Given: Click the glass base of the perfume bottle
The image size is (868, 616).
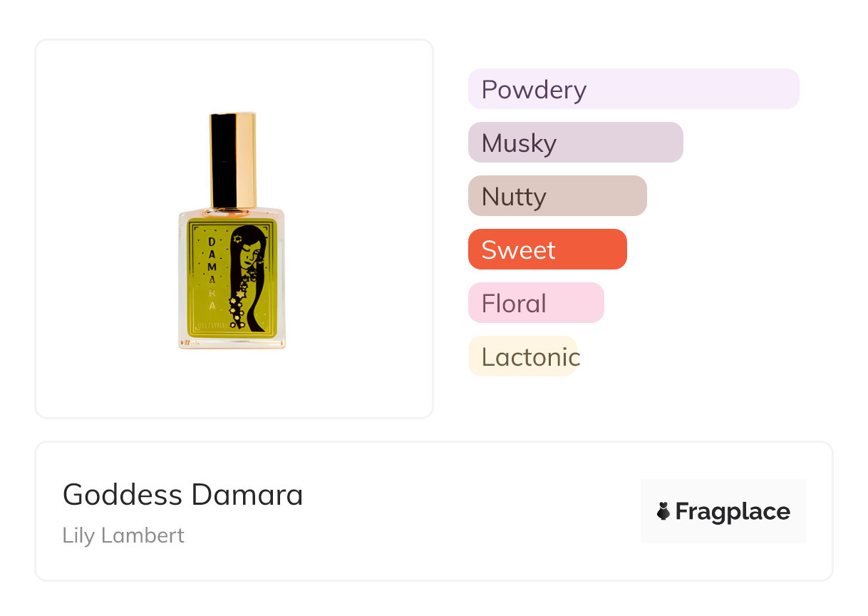Looking at the screenshot, I should tap(232, 343).
